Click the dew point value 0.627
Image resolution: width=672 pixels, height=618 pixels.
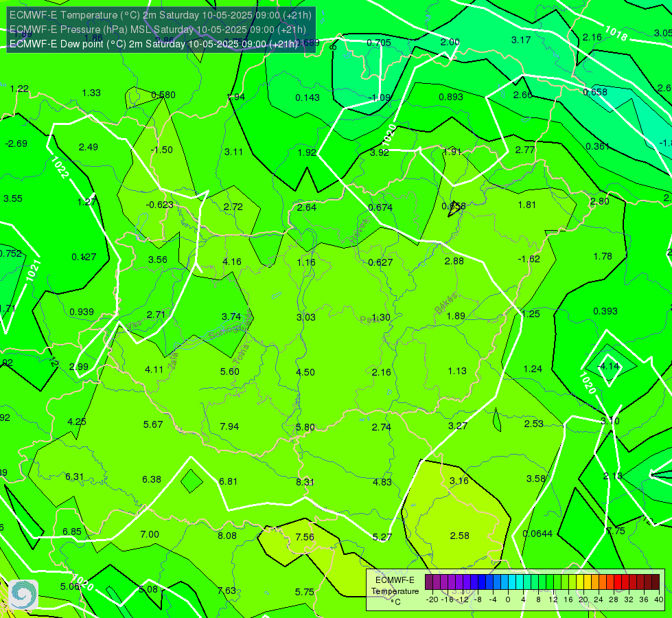(x=380, y=262)
